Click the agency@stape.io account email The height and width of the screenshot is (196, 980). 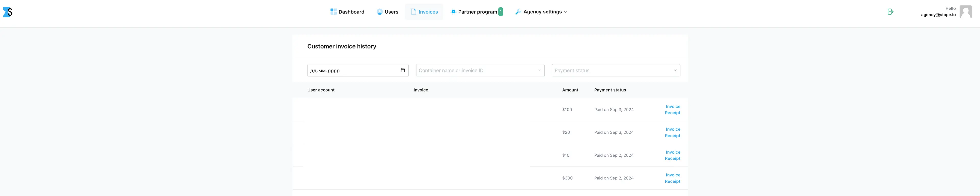(x=938, y=15)
